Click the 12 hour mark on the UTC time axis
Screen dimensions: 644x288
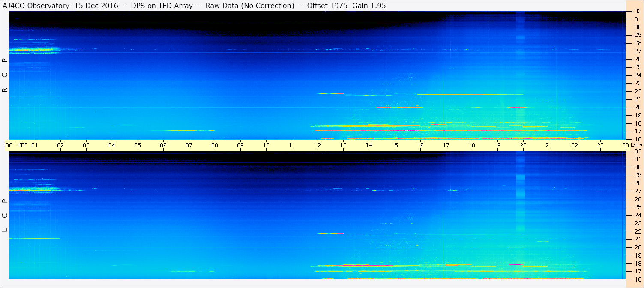(318, 145)
